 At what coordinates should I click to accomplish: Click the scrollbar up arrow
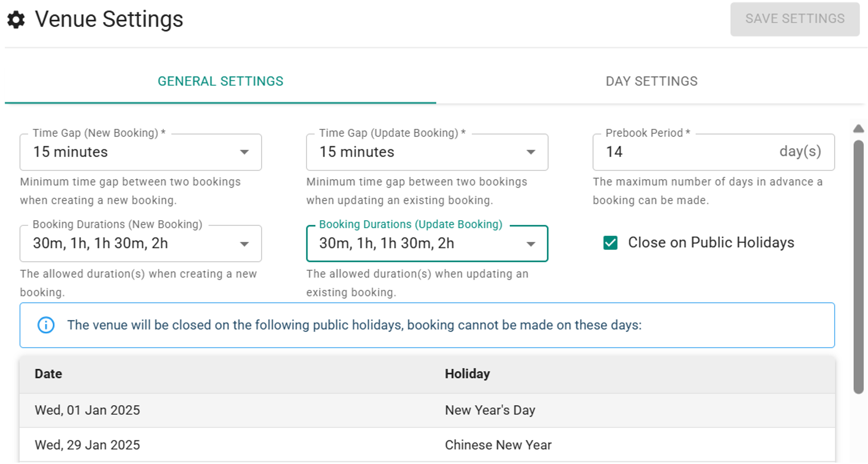coord(858,129)
